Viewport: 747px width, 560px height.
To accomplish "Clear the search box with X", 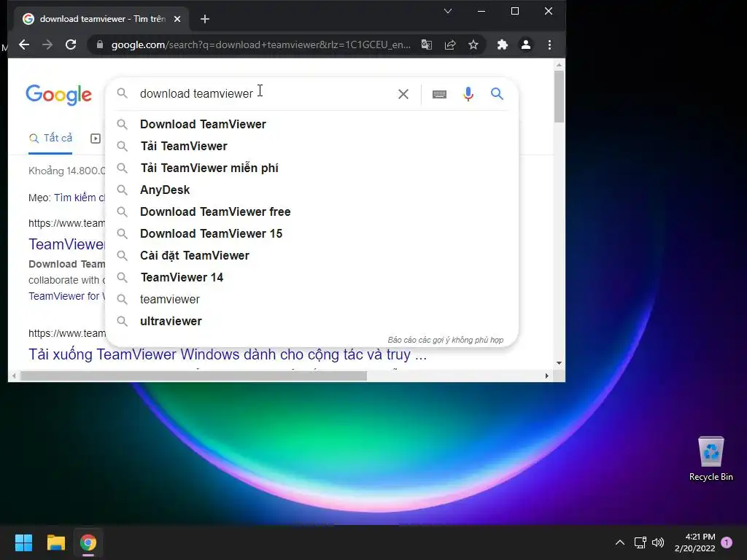I will pos(403,94).
